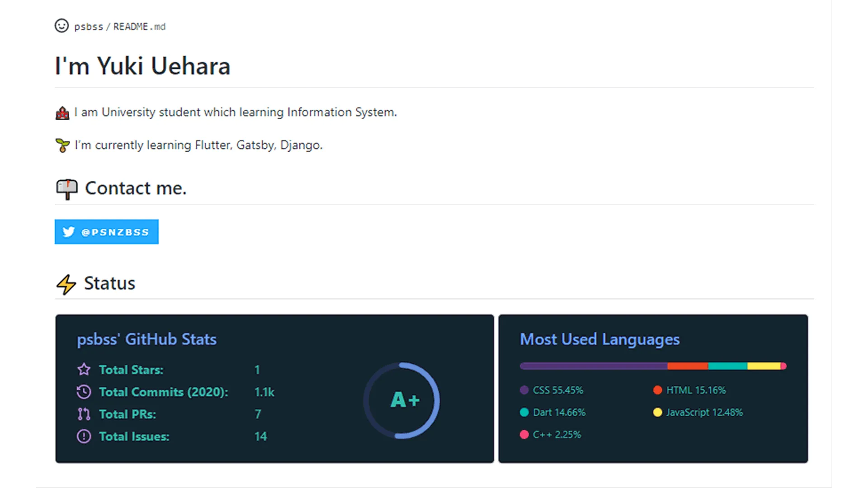Click the 'Dart 14.66%' label
Screen dimensions: 868x488
point(559,412)
